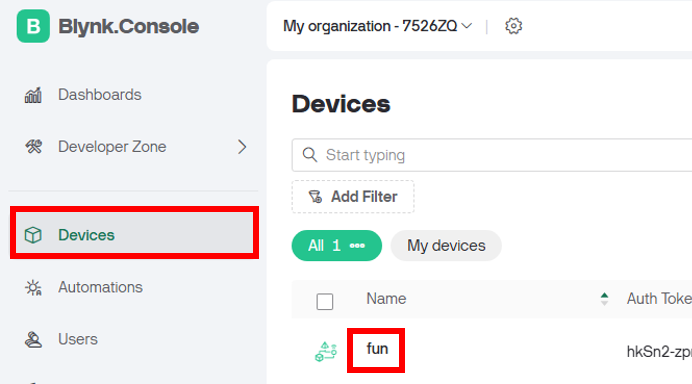Click the Automations sun icon
692x384 pixels.
(x=33, y=287)
